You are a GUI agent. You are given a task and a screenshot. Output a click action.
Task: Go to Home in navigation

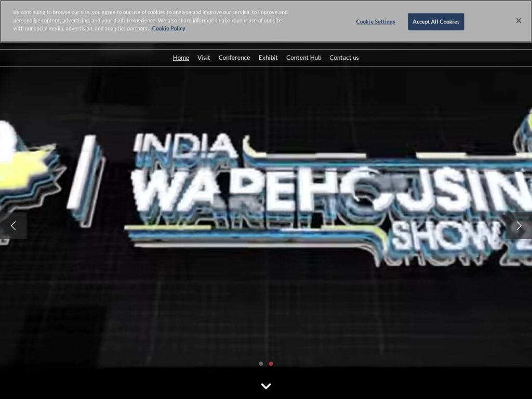(181, 58)
